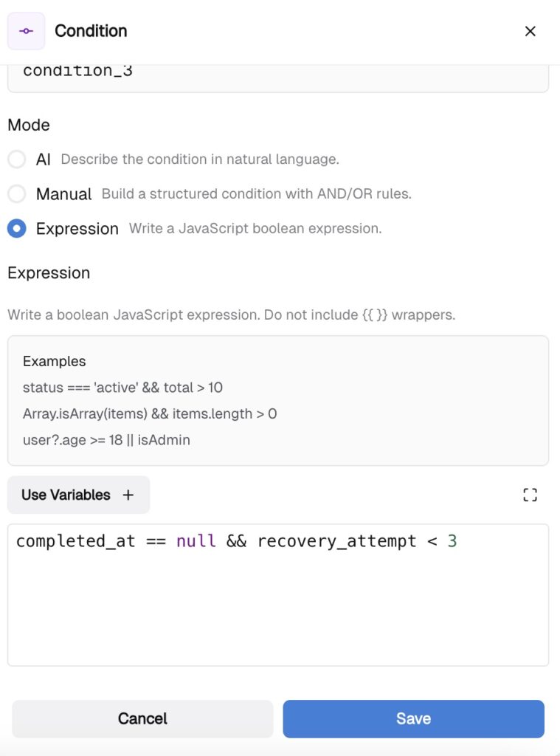Place cursor on 'completed_at' in the expression

(x=75, y=541)
